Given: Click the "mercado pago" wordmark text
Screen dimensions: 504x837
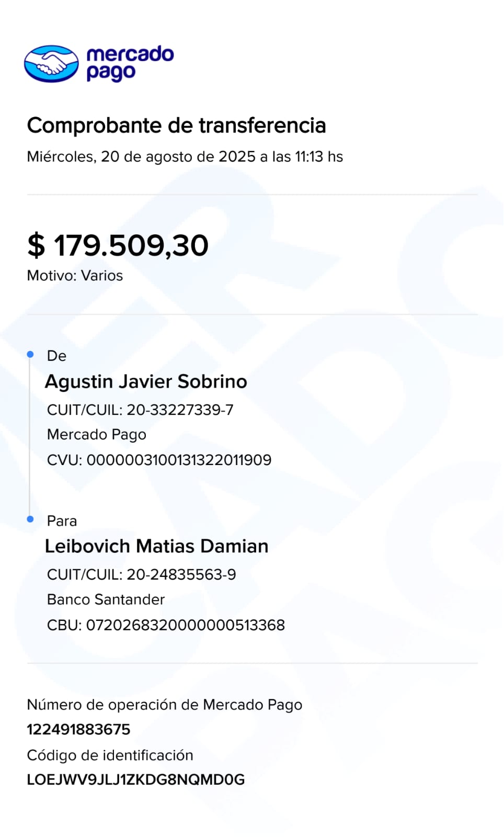Looking at the screenshot, I should click(x=130, y=63).
